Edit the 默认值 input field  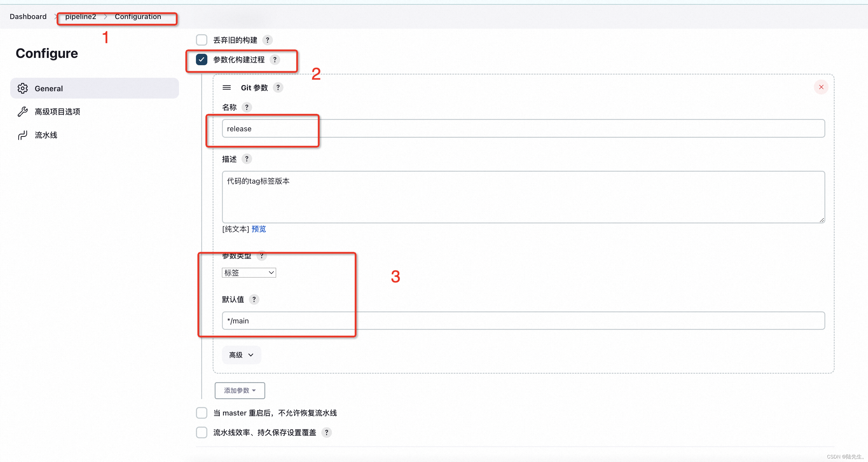521,320
